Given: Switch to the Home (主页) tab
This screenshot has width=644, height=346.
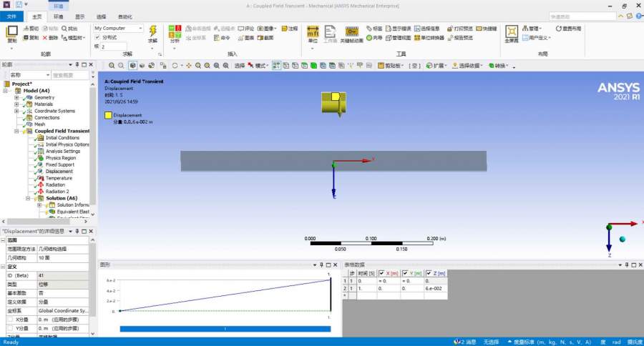Looking at the screenshot, I should pyautogui.click(x=37, y=17).
